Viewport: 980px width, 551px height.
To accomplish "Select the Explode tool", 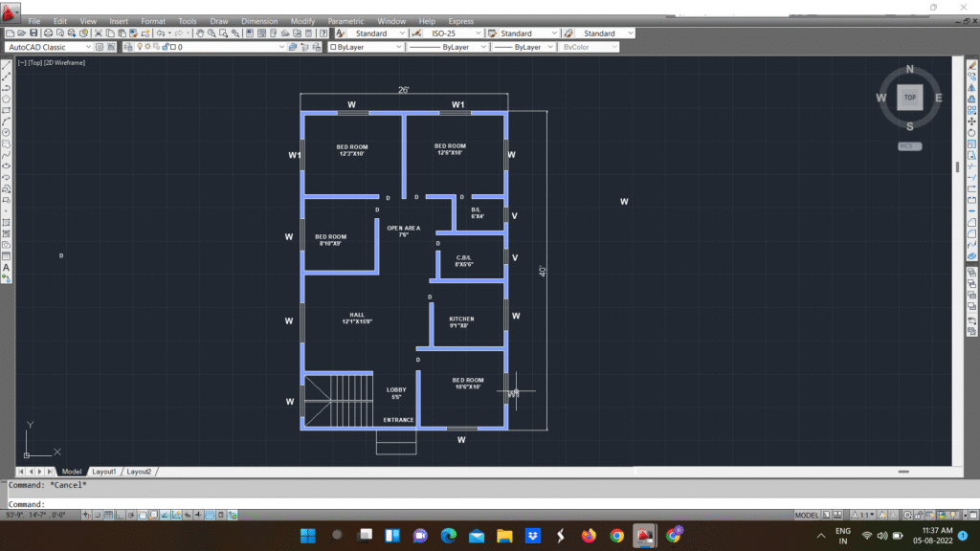I will pos(972,256).
